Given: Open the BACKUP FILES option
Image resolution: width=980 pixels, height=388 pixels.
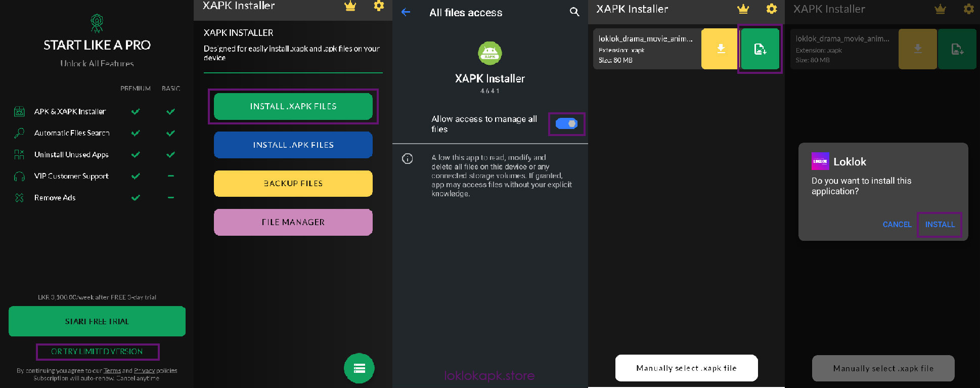Looking at the screenshot, I should [293, 184].
